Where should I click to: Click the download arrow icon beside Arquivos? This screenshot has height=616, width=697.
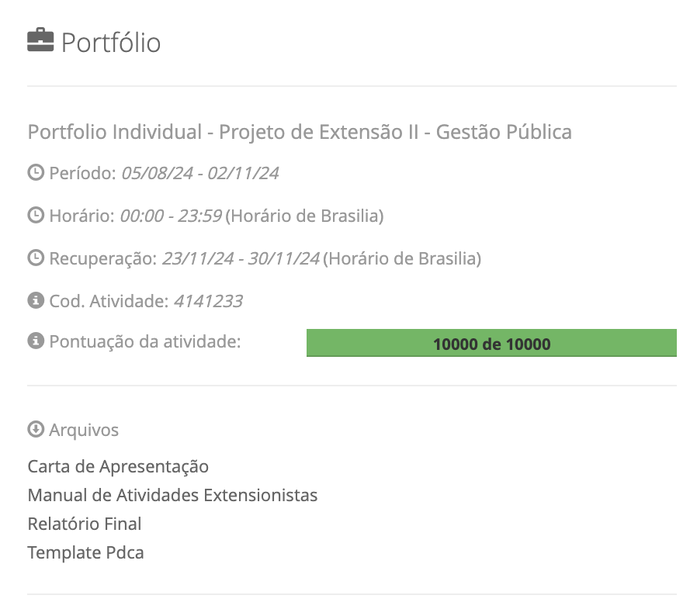point(35,429)
